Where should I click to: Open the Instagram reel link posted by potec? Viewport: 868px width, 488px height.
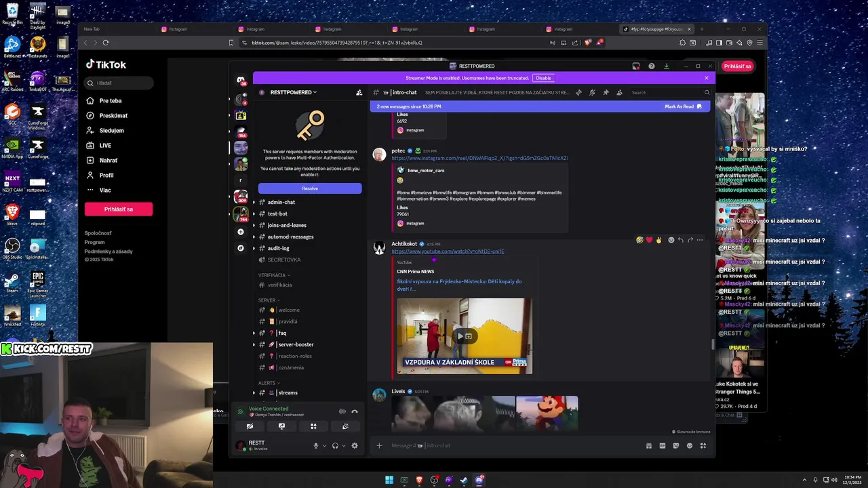click(x=479, y=158)
